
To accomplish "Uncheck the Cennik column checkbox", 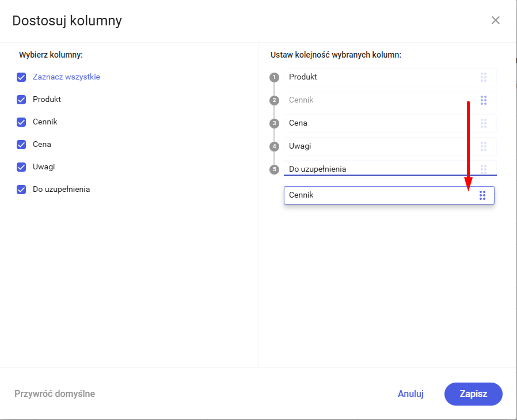I will pyautogui.click(x=22, y=122).
